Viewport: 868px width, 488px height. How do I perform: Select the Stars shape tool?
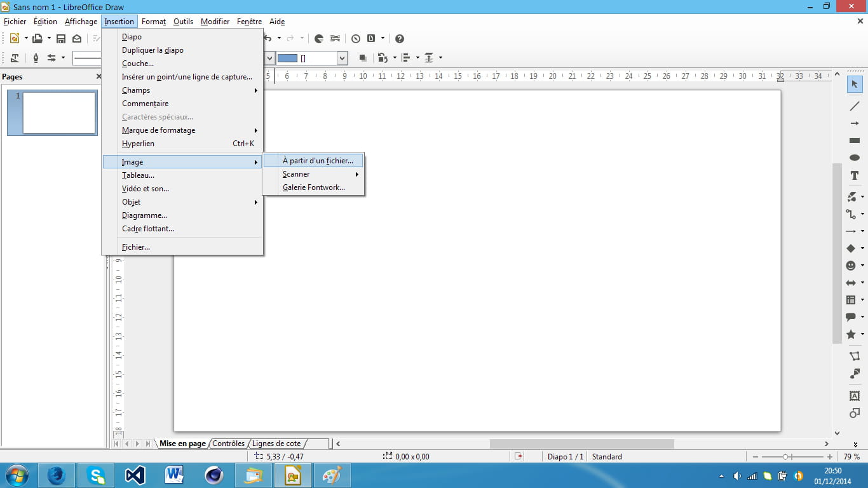(851, 334)
